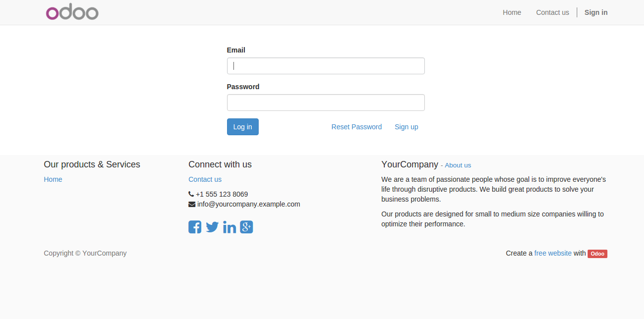Image resolution: width=644 pixels, height=319 pixels.
Task: Follow the Reset Password link
Action: [357, 127]
